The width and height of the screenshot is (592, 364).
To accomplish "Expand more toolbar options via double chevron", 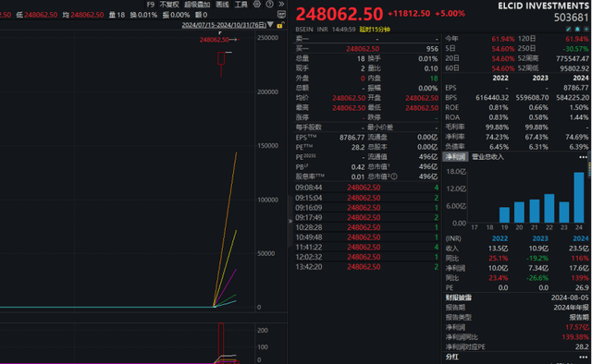I will [281, 4].
